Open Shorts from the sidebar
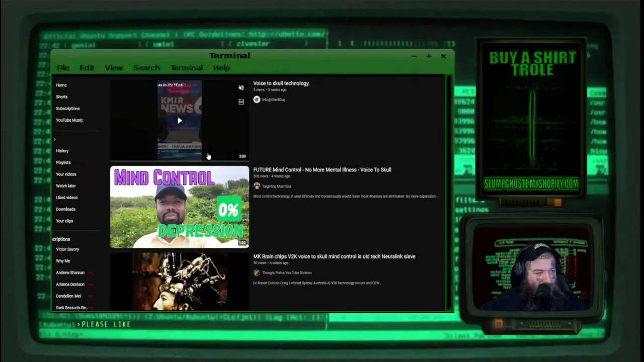This screenshot has height=362, width=644. coord(62,97)
